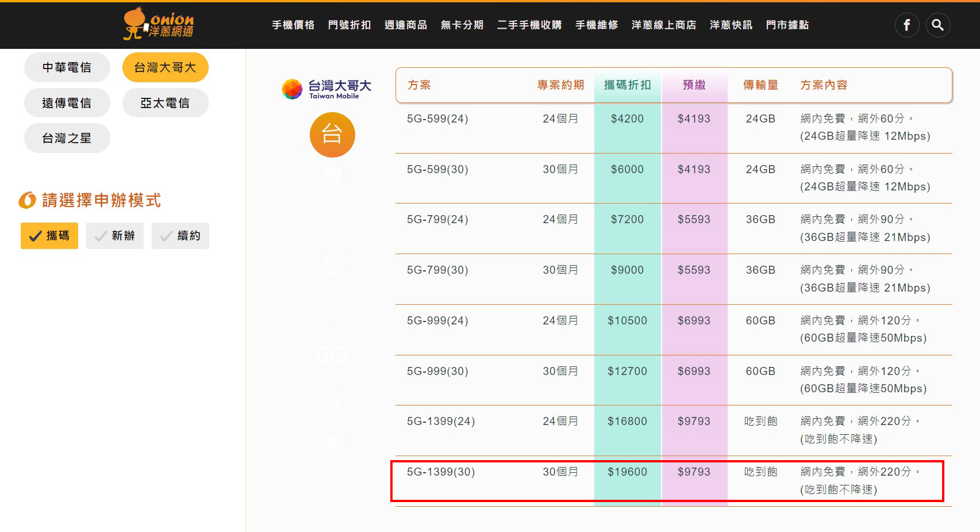Open 門市據點 menu item
Viewport: 980px width, 532px height.
point(787,25)
